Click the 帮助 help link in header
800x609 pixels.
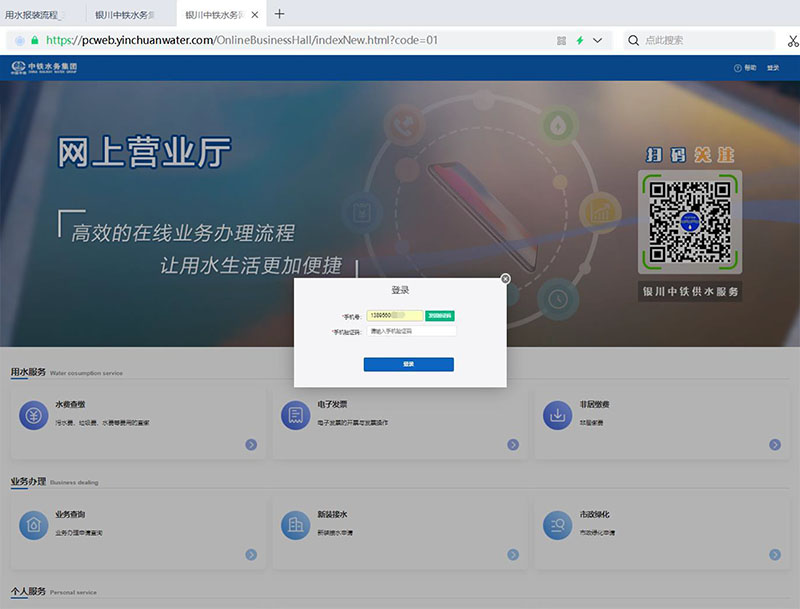coord(745,68)
